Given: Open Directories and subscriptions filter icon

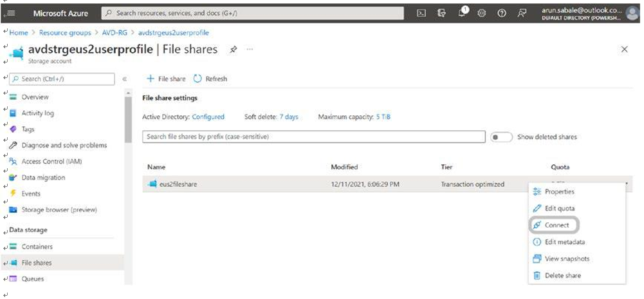Looking at the screenshot, I should point(441,13).
